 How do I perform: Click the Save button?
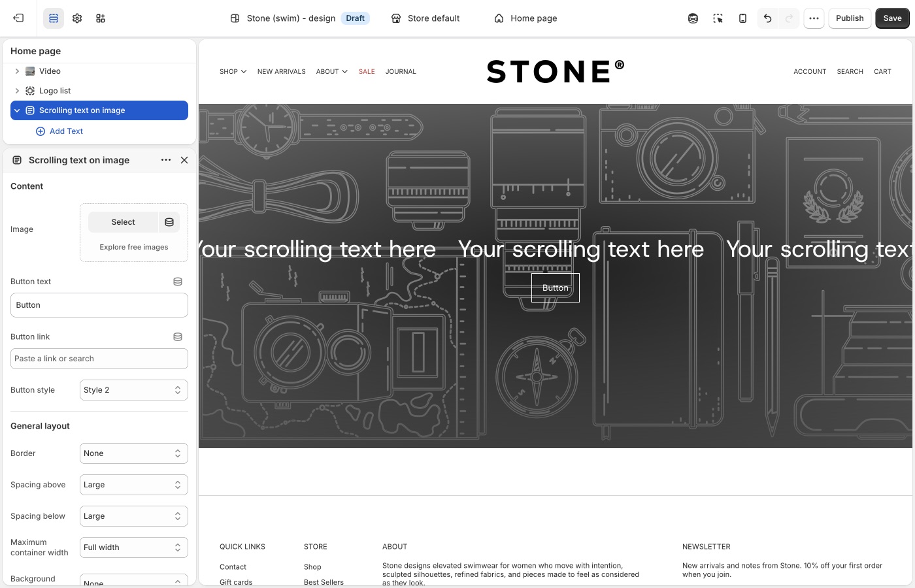(892, 18)
